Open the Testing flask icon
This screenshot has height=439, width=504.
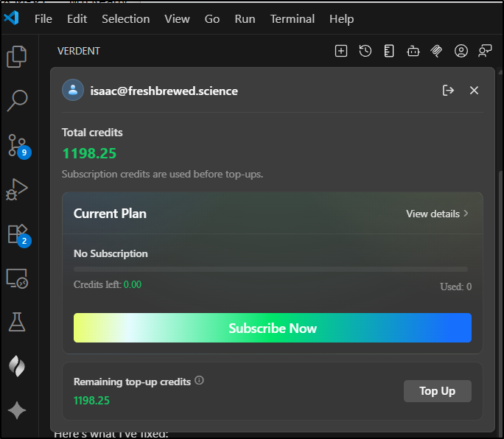(x=17, y=321)
